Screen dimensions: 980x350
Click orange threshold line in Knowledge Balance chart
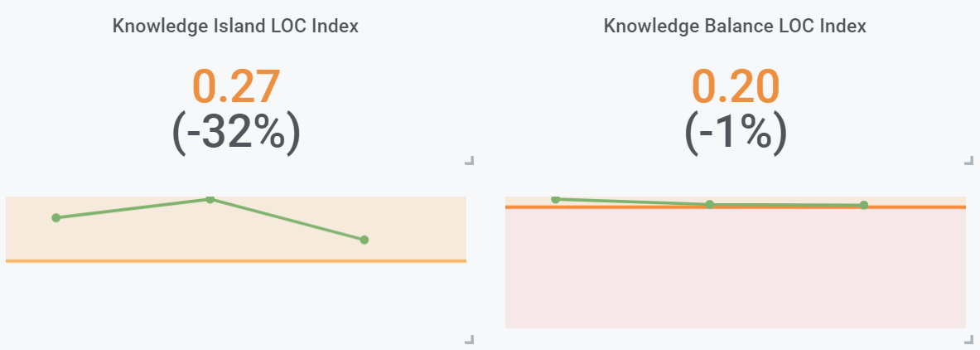tap(735, 207)
